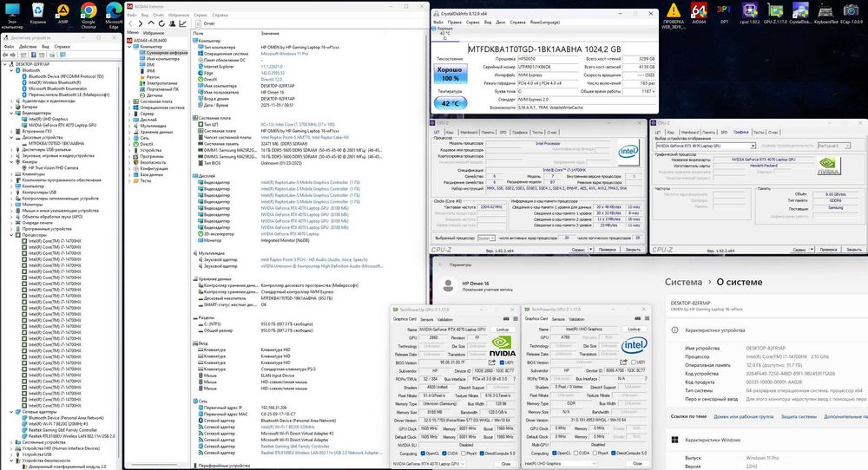Click 42 °C temperature button in CrystalDiskInfo

coord(450,103)
